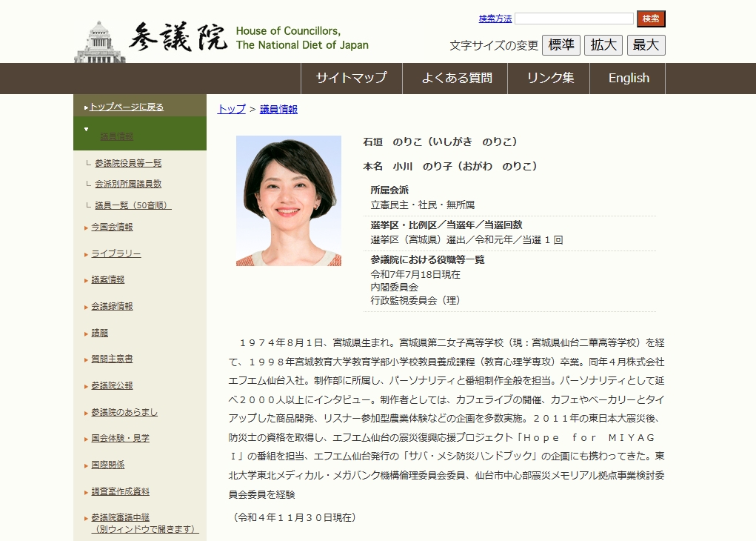The height and width of the screenshot is (541, 756).
Task: Collapse the 議員情報 sidebar section
Action: pos(116,136)
